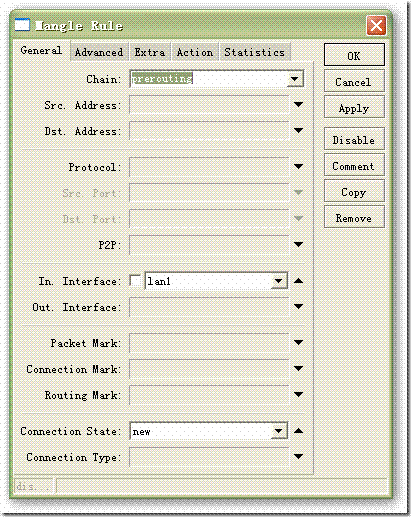
Task: Disable this mangle rule
Action: [x=354, y=139]
